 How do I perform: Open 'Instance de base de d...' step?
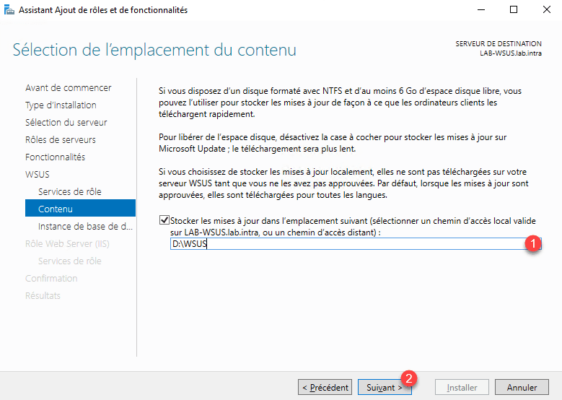(85, 227)
